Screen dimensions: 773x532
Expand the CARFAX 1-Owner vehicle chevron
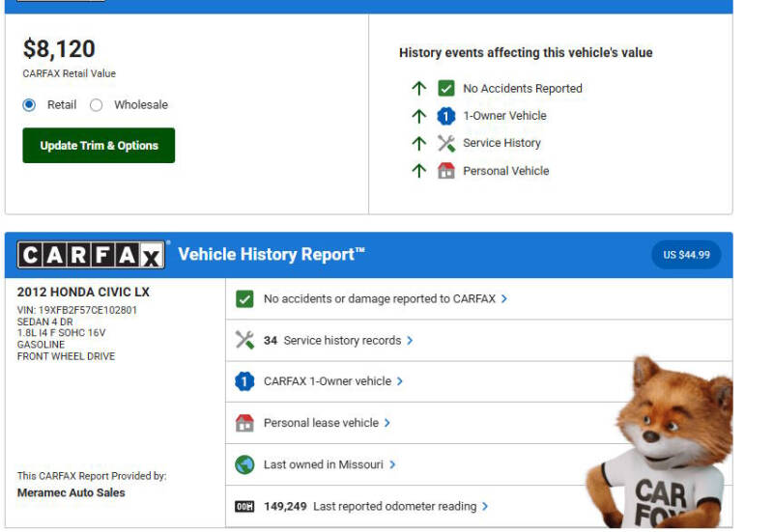click(400, 381)
